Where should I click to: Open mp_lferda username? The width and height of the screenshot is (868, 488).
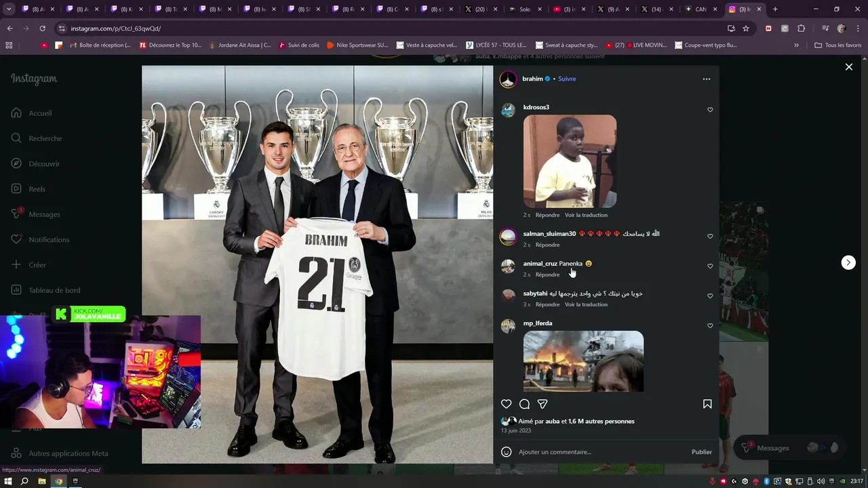[538, 323]
